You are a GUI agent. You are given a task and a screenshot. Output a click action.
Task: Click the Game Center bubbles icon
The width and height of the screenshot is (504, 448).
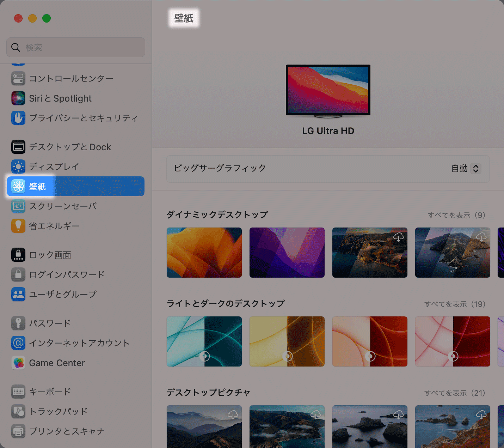pos(18,363)
